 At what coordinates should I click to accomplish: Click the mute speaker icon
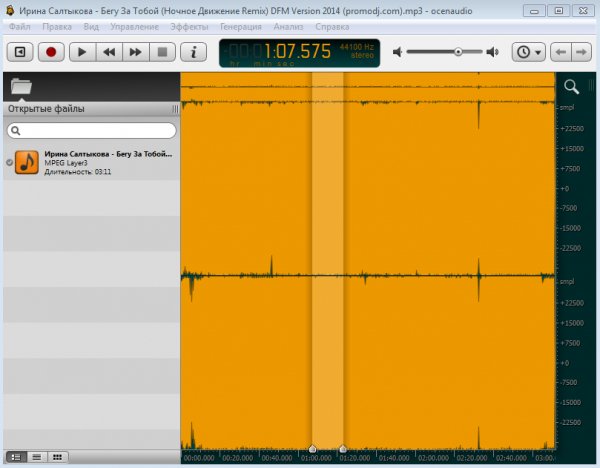coord(398,52)
